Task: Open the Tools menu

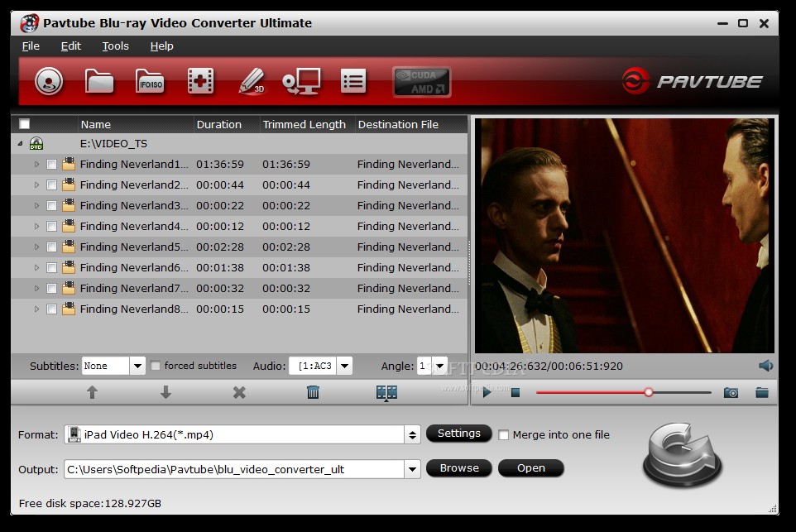Action: [115, 46]
